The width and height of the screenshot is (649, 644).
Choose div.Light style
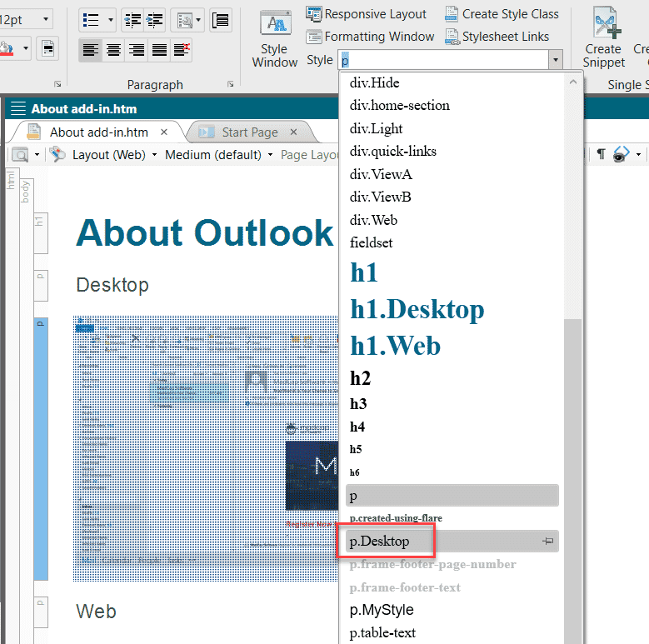[x=452, y=129]
